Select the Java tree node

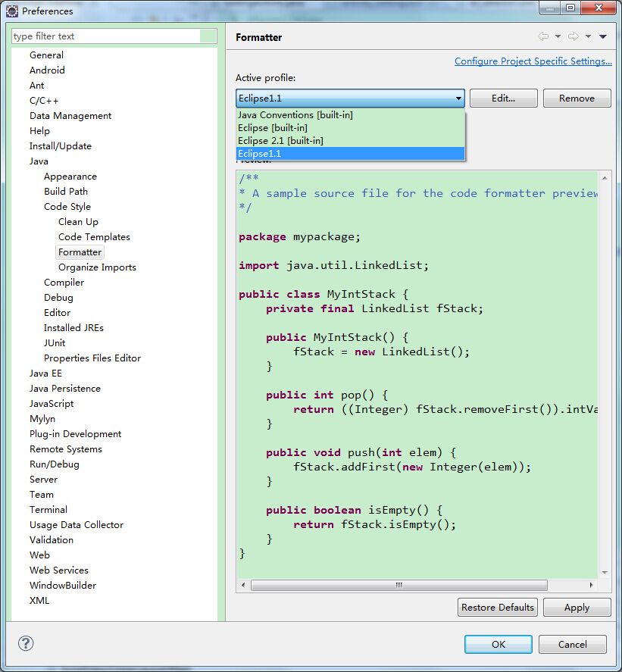pyautogui.click(x=39, y=161)
